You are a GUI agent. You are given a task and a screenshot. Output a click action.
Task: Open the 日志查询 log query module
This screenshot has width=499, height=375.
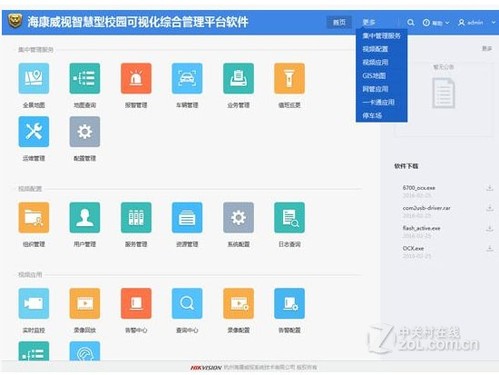tap(289, 217)
